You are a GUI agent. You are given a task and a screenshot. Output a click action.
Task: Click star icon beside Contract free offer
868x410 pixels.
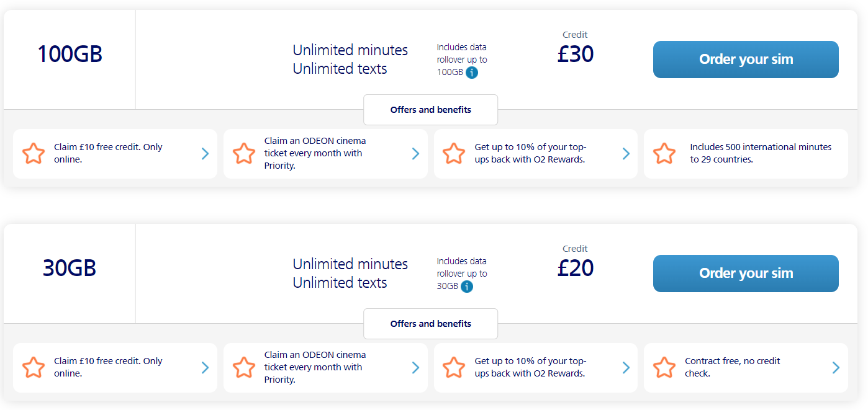tap(664, 368)
